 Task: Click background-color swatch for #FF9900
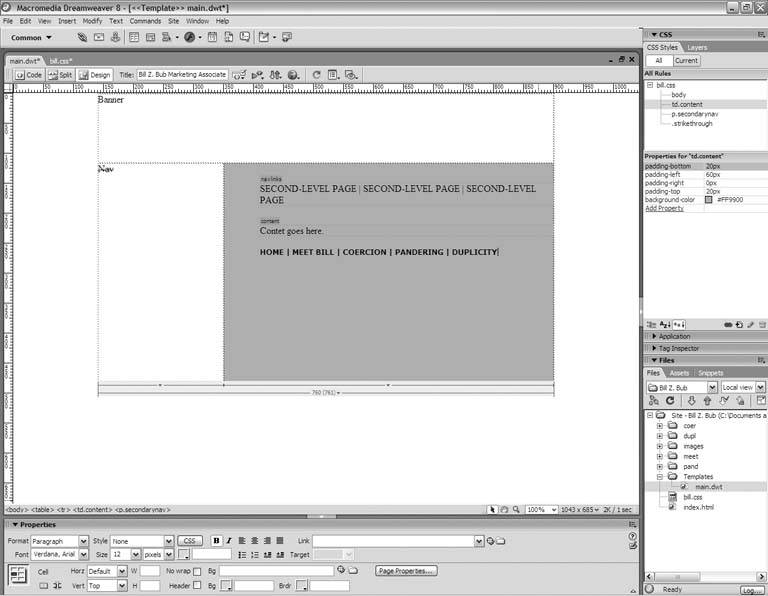point(708,200)
